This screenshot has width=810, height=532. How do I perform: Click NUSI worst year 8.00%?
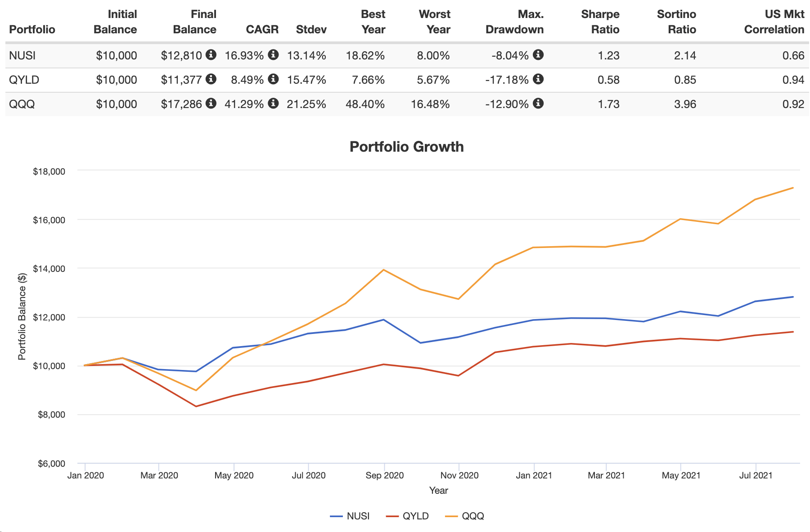(x=433, y=56)
